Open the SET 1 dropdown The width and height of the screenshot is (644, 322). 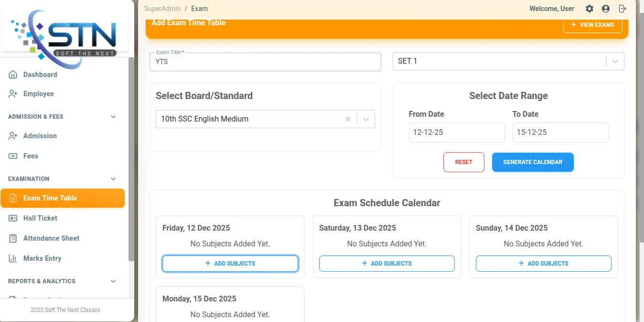tap(615, 61)
